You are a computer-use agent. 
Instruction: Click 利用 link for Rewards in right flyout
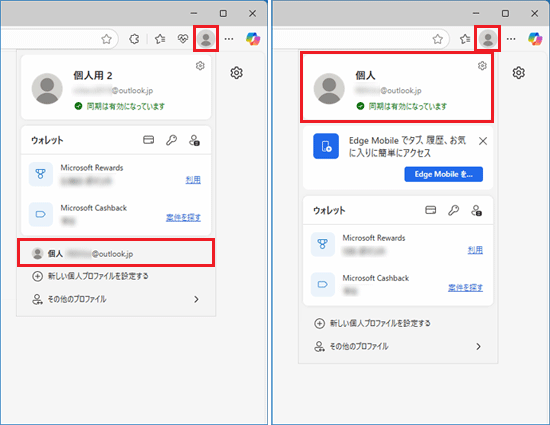(x=475, y=250)
